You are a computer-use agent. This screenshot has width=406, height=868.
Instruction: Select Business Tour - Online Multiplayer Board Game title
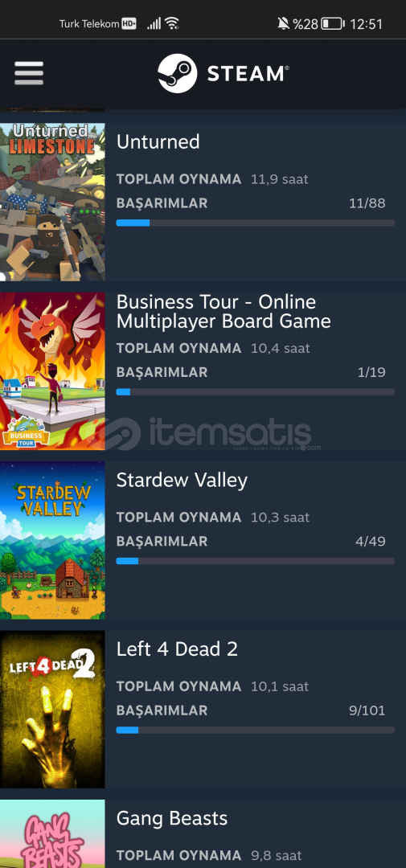[x=224, y=311]
